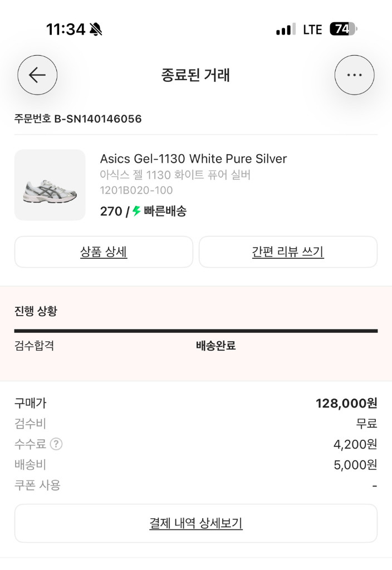Tap the cellular signal bars icon
Screen dimensions: 392x570
(285, 28)
